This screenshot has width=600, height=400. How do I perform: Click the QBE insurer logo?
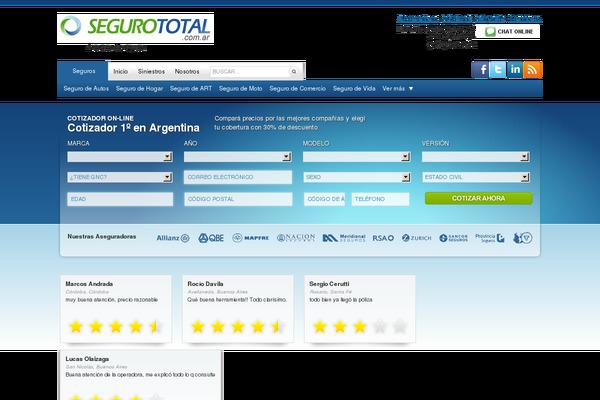[x=211, y=238]
